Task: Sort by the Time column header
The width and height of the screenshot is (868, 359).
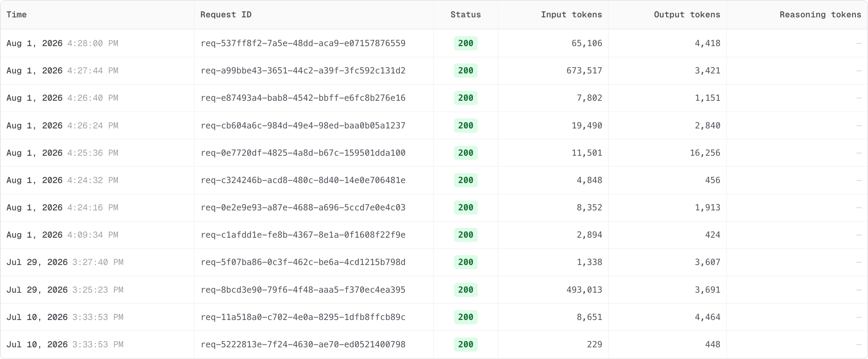Action: [x=16, y=15]
